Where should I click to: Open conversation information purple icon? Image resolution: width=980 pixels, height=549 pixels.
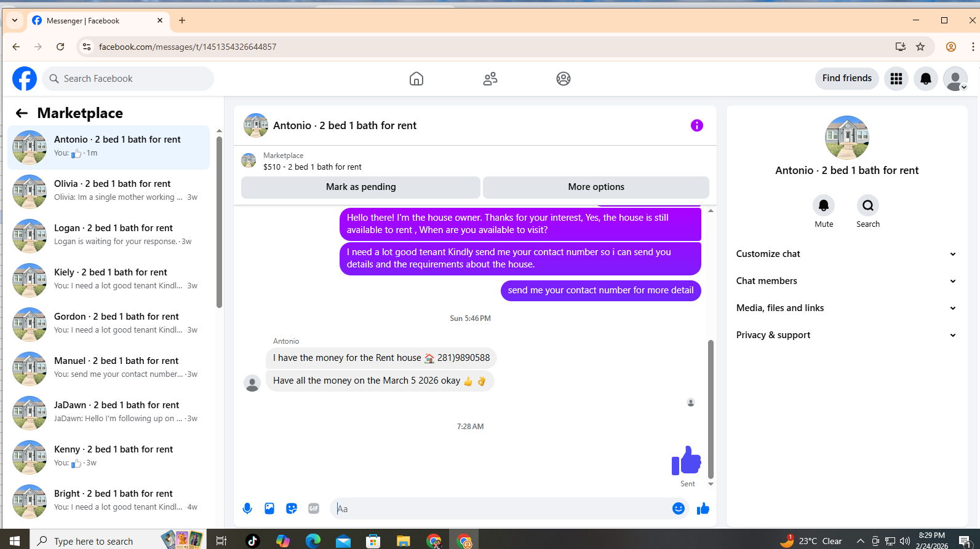(x=697, y=125)
